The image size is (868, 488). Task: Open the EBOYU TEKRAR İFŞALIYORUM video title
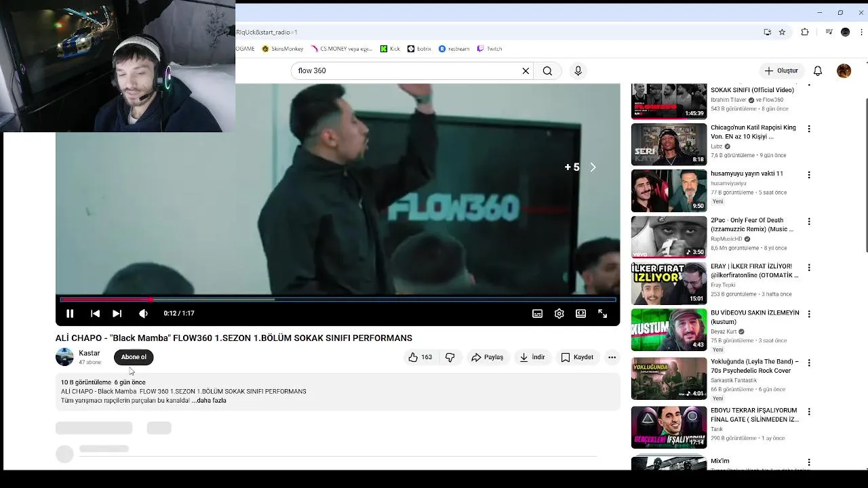755,415
